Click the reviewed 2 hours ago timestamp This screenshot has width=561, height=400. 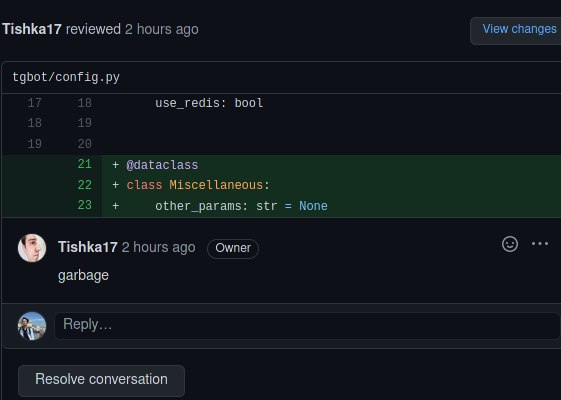click(x=161, y=29)
